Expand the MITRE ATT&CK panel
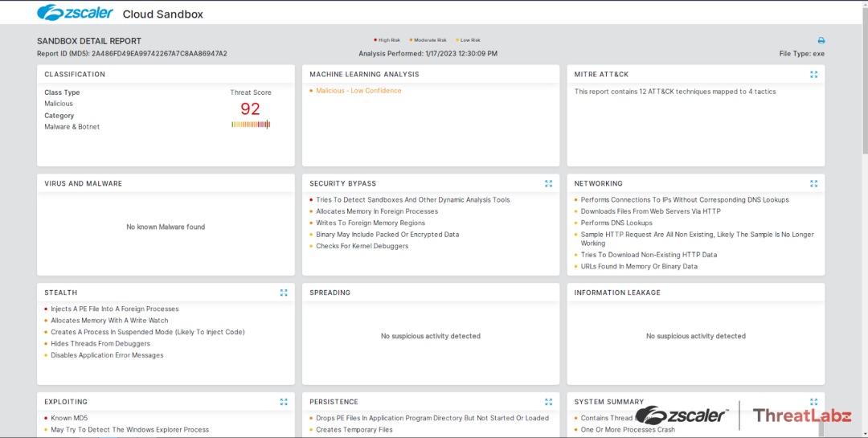 click(813, 75)
